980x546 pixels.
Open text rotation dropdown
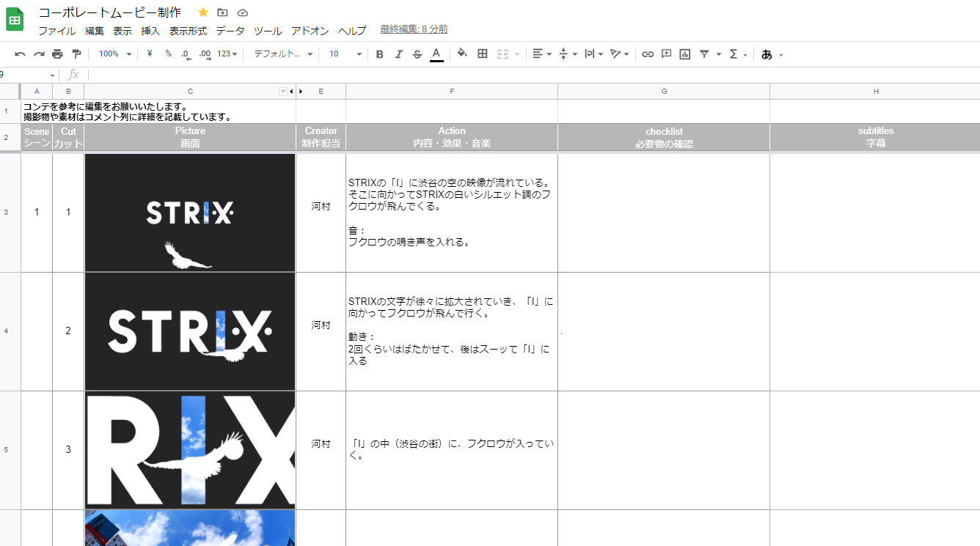[x=619, y=54]
